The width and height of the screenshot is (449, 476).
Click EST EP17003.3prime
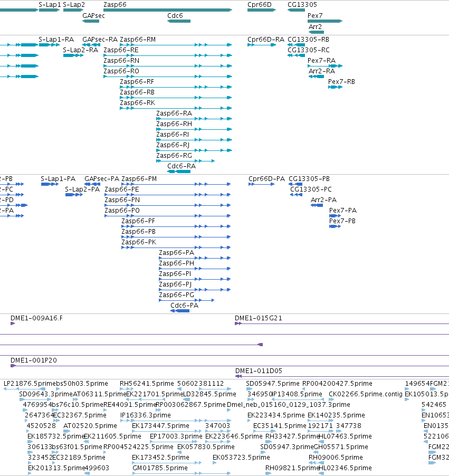(x=176, y=436)
